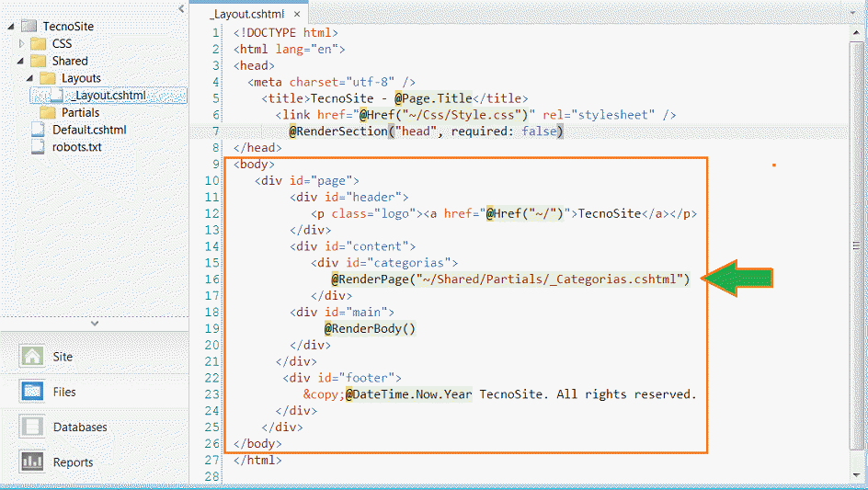
Task: Open the Databases workspace icon
Action: [32, 427]
